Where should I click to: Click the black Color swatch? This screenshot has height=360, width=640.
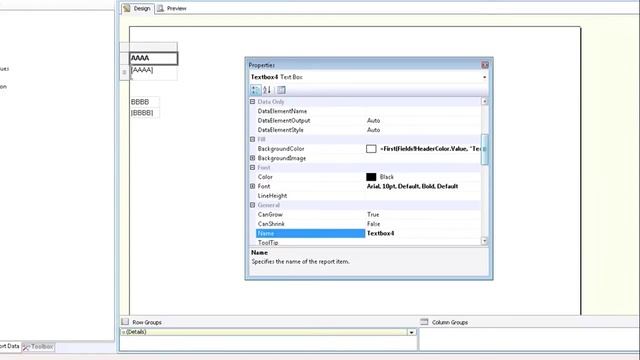[x=371, y=177]
